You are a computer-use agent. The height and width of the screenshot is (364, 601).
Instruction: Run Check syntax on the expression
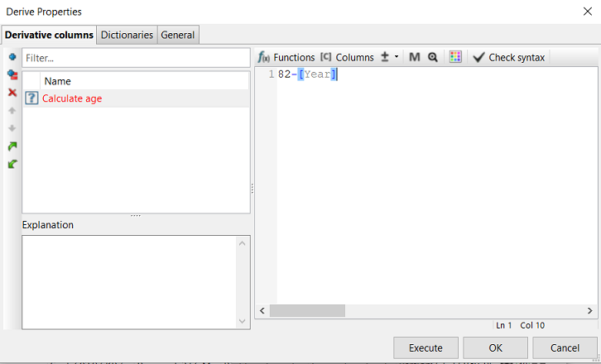[x=508, y=57]
